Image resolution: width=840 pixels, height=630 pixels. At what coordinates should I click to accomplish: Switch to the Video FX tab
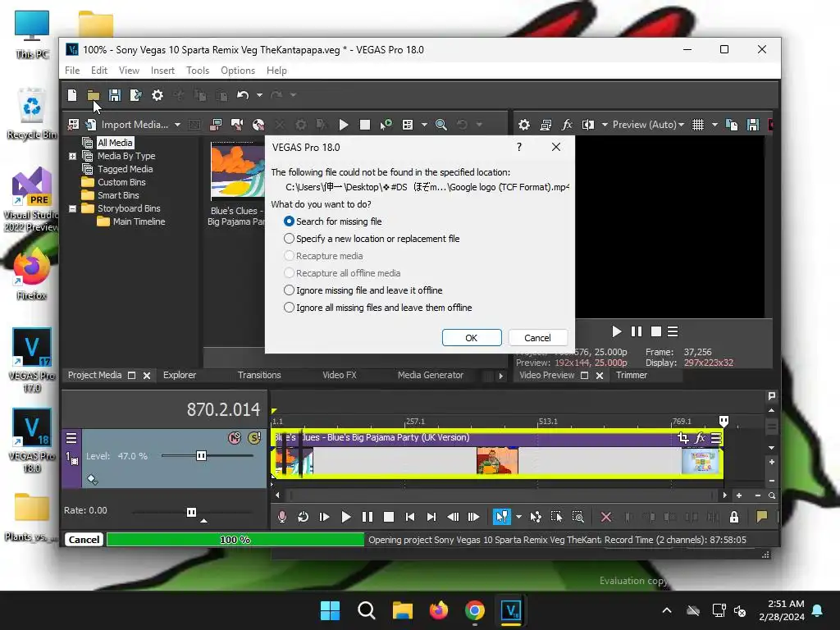coord(339,375)
